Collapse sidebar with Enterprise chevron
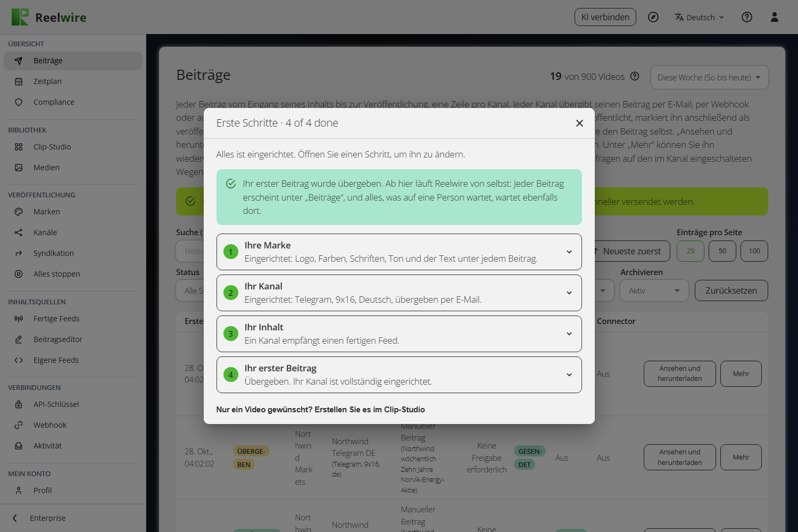Screen dimensions: 798x532 point(15,518)
